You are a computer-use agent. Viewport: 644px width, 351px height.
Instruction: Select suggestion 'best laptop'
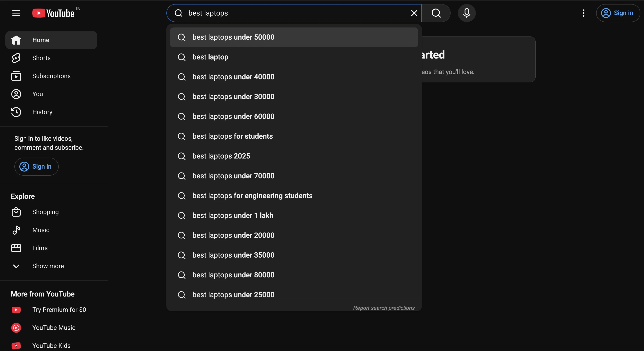(x=294, y=57)
